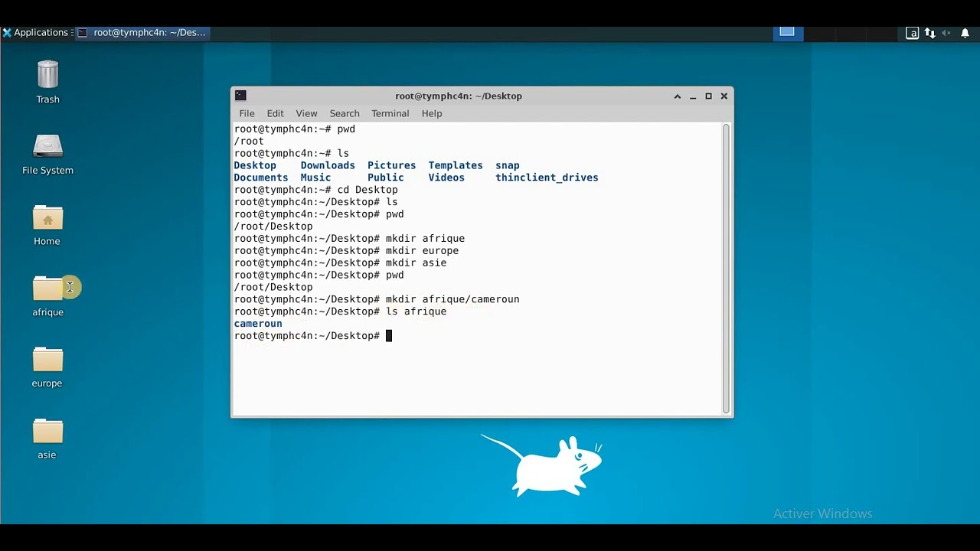Click the 'Public' entry in the ls output
The image size is (980, 551).
pyautogui.click(x=385, y=178)
